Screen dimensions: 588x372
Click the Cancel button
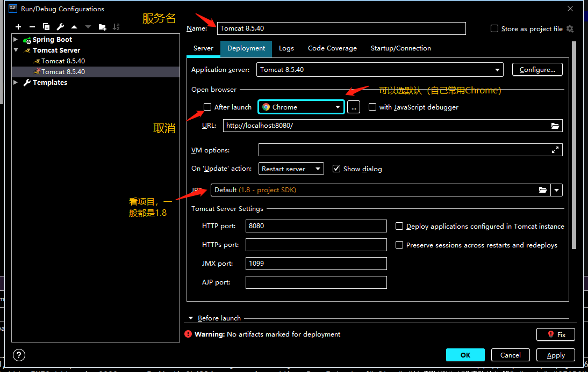(x=511, y=355)
